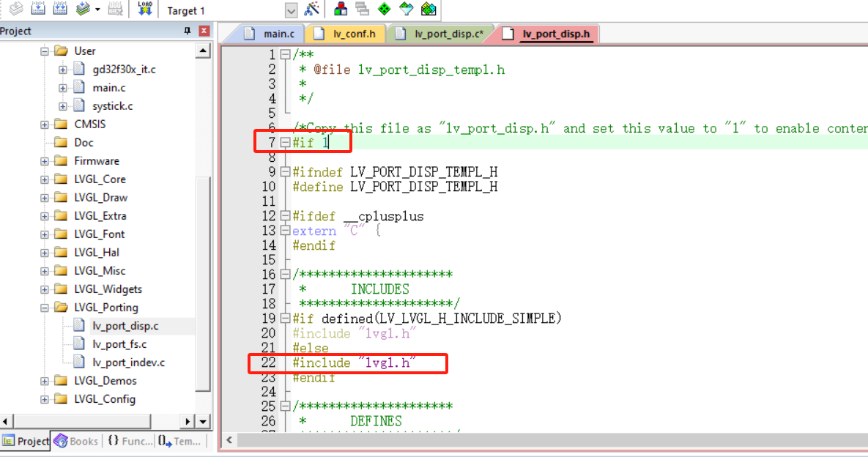Viewport: 868px width, 457px height.
Task: Open the Books tab in bottom panel
Action: [75, 441]
